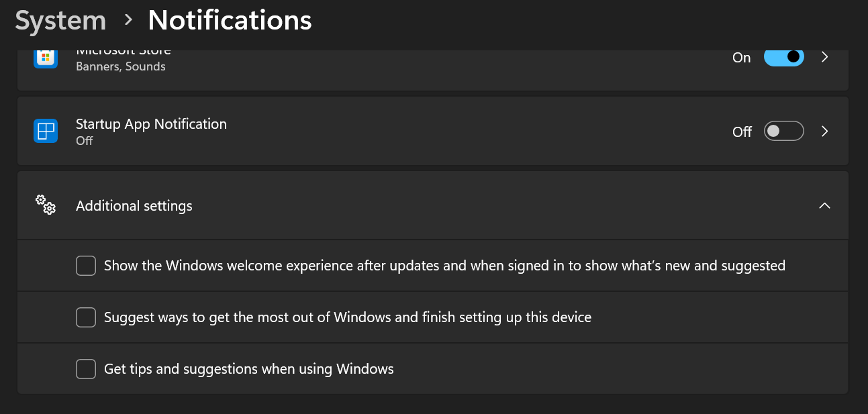This screenshot has height=414, width=868.
Task: Click the Additional settings gears icon
Action: (46, 205)
